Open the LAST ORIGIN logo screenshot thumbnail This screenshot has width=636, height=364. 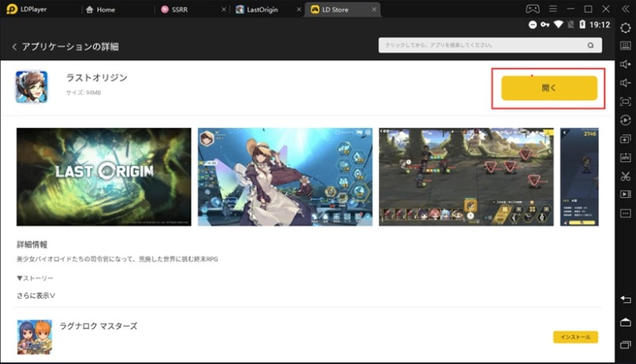click(104, 177)
